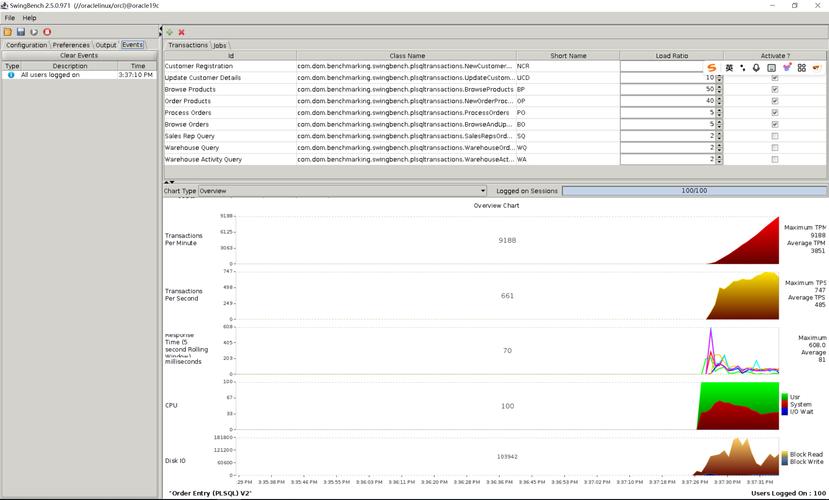829x500 pixels.
Task: Open the IME toolbox grid icon
Action: (x=802, y=68)
